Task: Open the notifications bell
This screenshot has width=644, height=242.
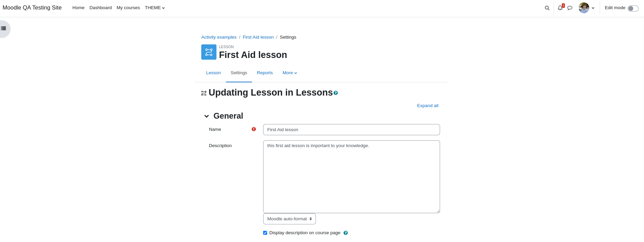Action: [x=560, y=8]
